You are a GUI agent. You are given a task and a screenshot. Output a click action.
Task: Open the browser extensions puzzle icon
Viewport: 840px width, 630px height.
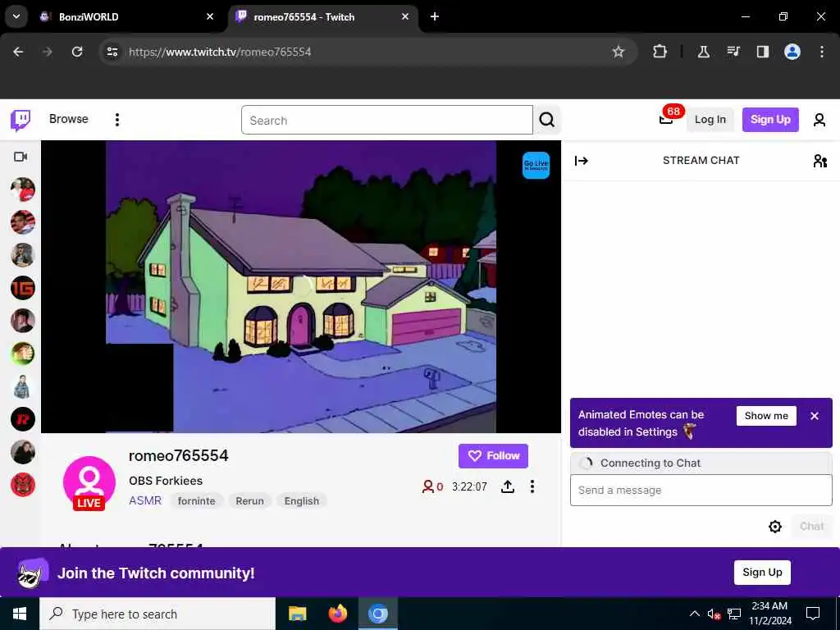click(x=660, y=52)
